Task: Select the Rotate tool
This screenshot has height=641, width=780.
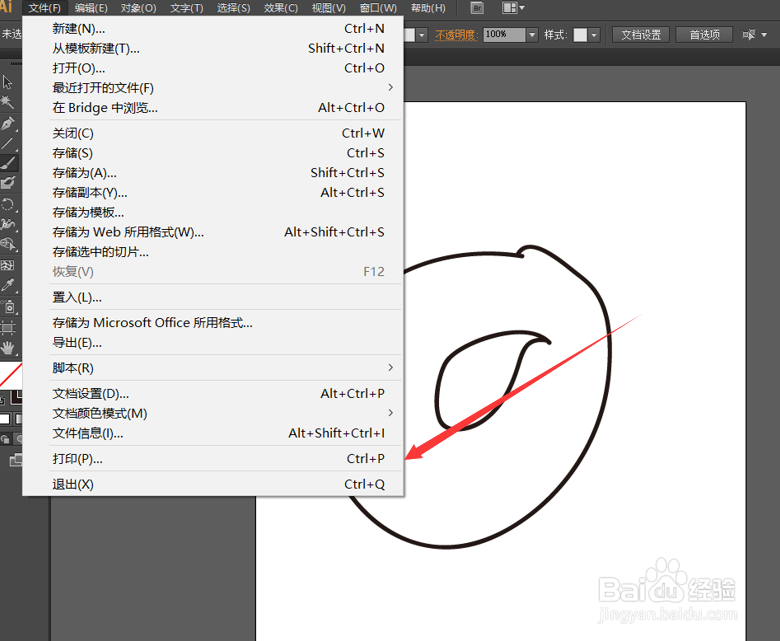Action: (x=7, y=204)
